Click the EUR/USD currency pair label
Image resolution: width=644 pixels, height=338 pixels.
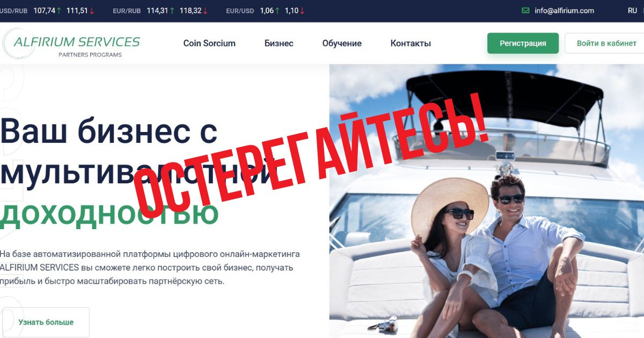[240, 11]
